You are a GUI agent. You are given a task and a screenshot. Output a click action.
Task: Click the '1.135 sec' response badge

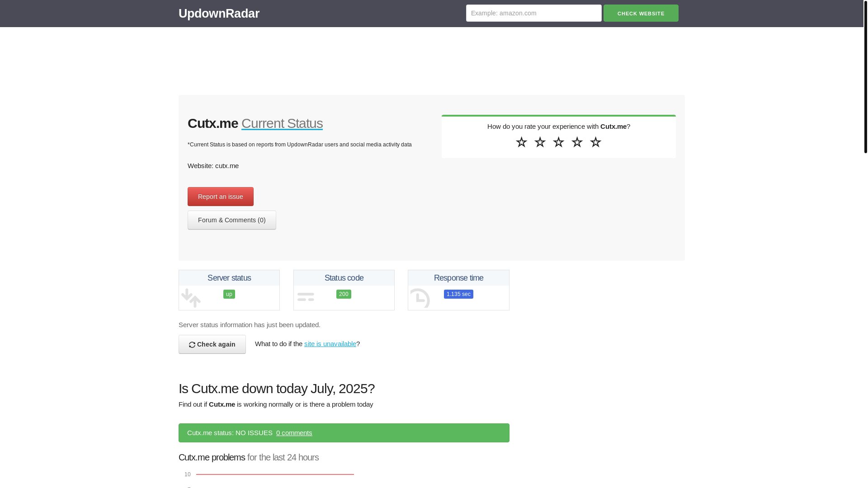click(458, 294)
